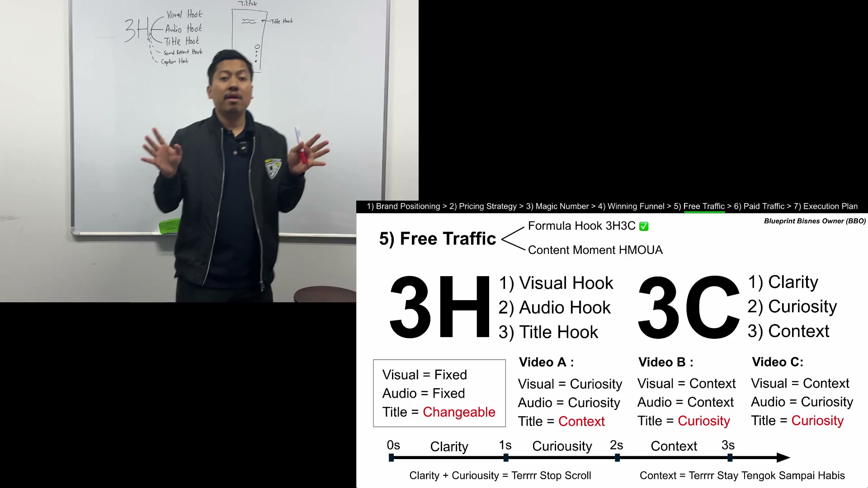Viewport: 868px width, 488px height.
Task: Click the '5) Free Traffic' slide heading
Action: pos(437,239)
